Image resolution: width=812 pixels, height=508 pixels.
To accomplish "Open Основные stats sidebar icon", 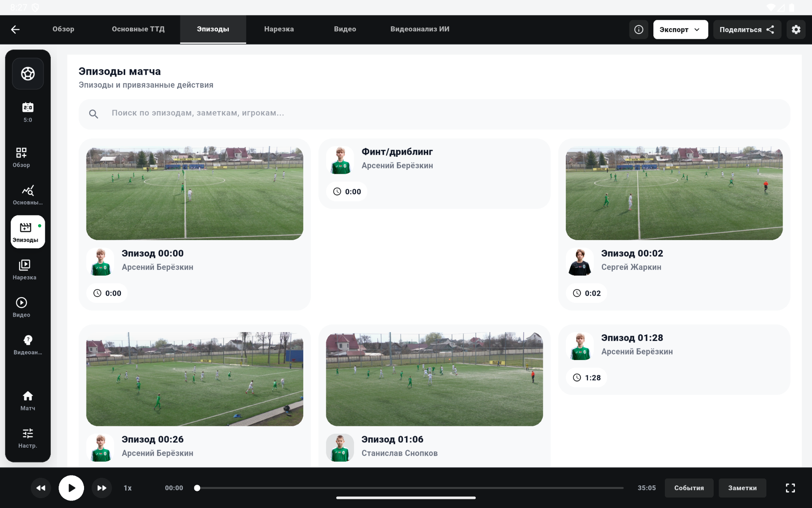I will [x=28, y=195].
